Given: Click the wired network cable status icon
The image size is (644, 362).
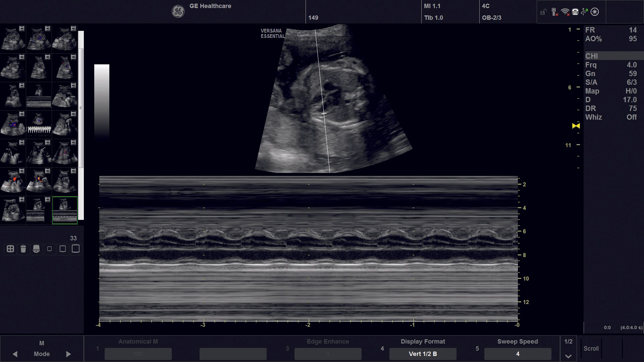Looking at the screenshot, I should point(554,12).
